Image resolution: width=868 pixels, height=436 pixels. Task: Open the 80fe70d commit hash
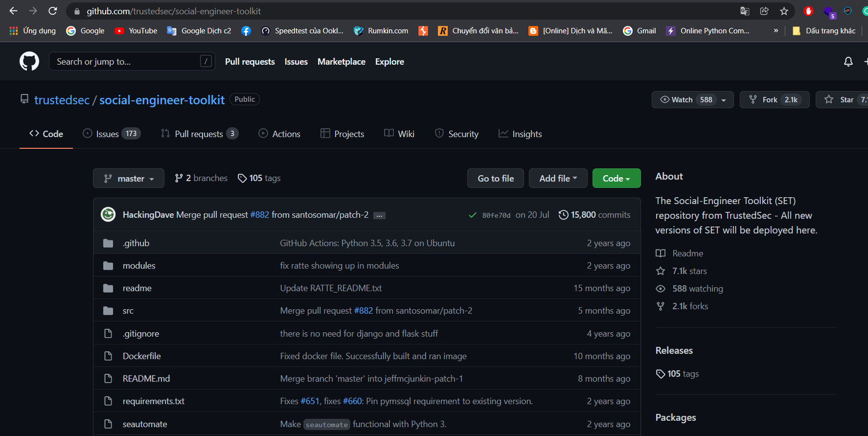coord(496,215)
